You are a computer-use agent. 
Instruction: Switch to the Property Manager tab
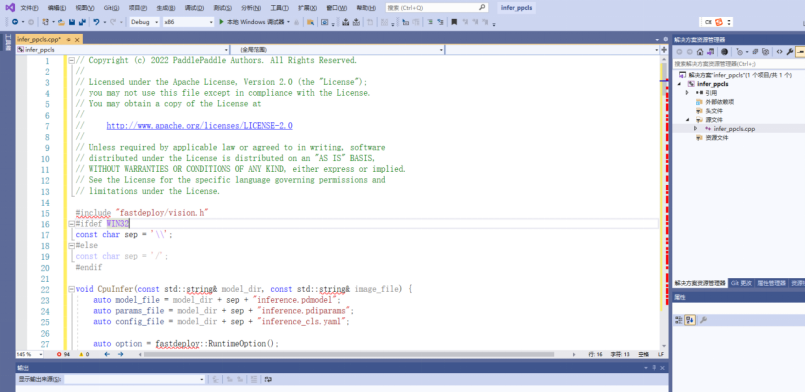[x=772, y=283]
